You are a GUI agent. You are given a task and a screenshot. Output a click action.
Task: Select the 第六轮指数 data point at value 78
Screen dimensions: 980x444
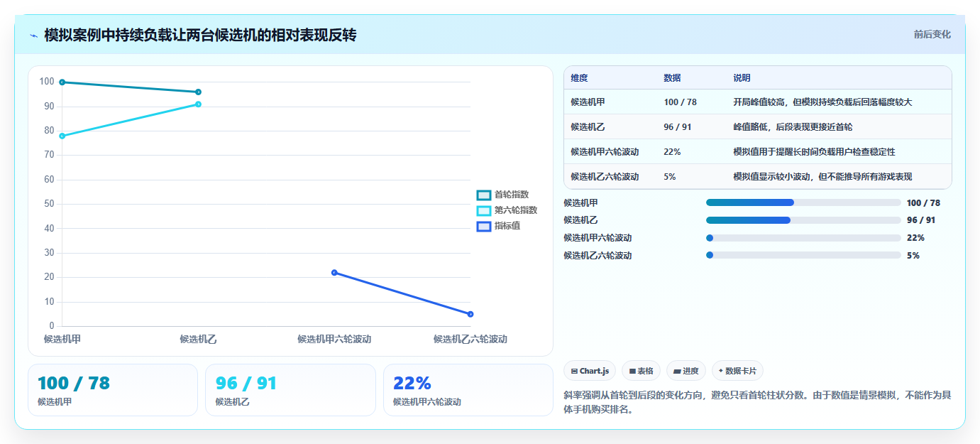pos(62,136)
